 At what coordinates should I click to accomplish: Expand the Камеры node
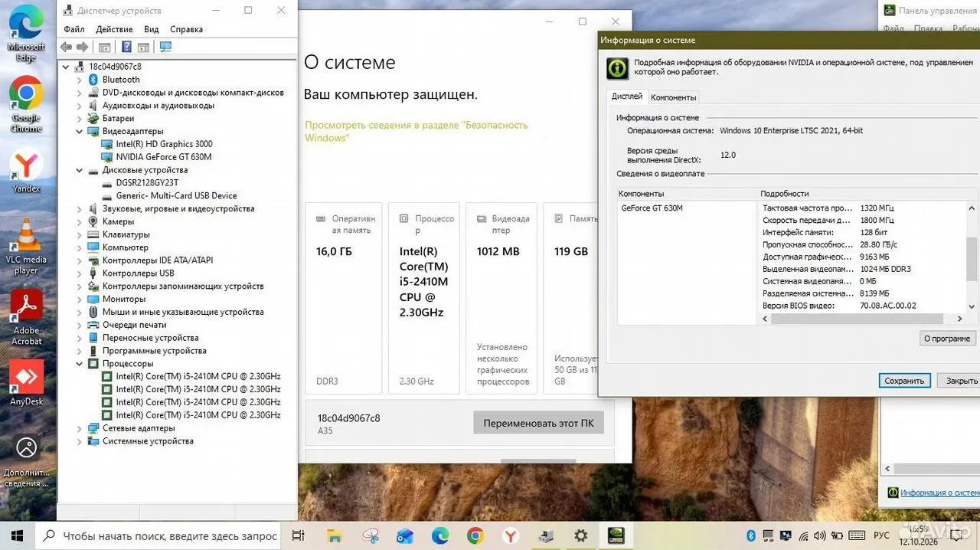click(80, 221)
